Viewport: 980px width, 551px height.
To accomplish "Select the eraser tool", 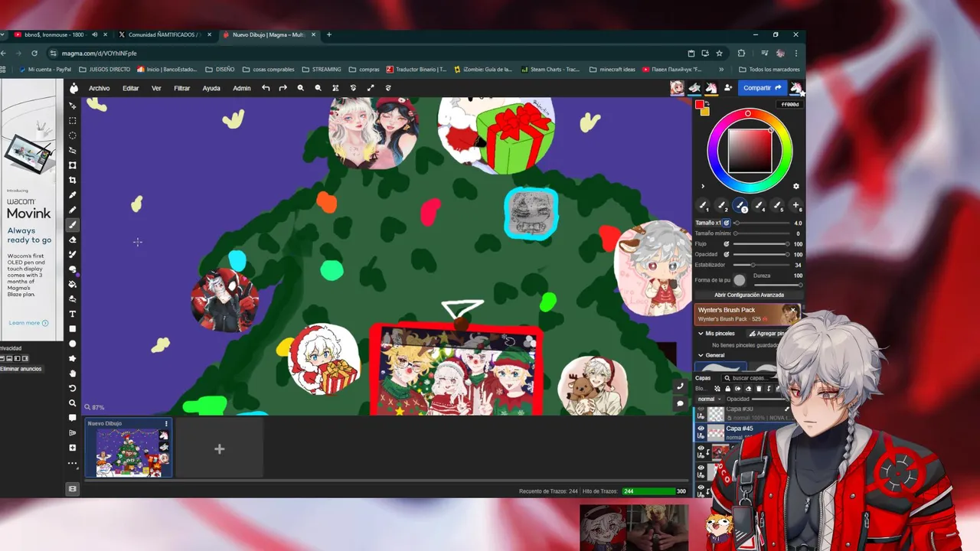I will (x=73, y=240).
